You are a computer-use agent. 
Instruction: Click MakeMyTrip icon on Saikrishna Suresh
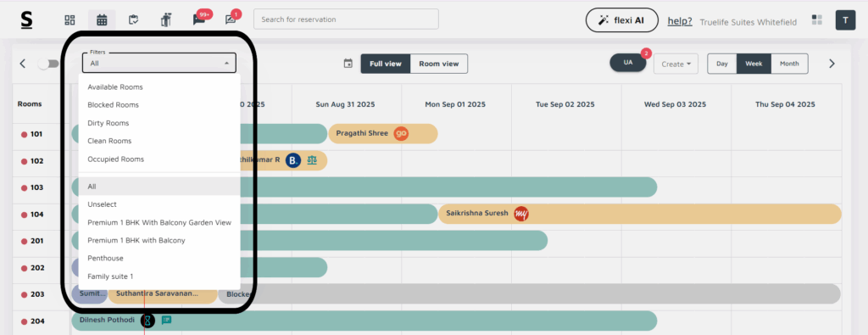click(x=521, y=214)
